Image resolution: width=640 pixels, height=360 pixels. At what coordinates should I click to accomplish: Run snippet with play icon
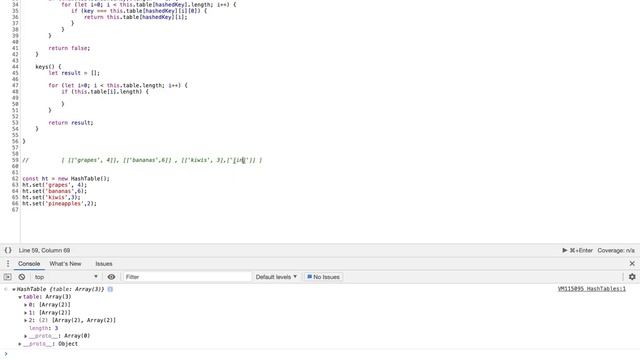565,250
